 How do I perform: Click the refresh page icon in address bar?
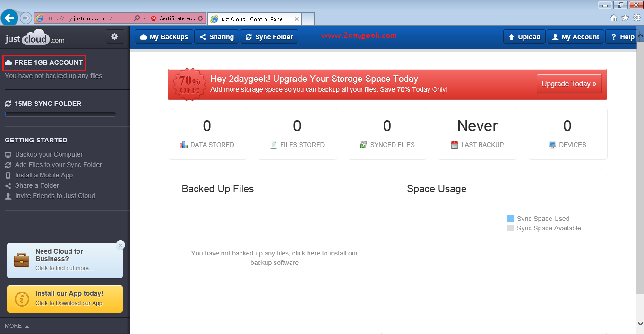(200, 18)
